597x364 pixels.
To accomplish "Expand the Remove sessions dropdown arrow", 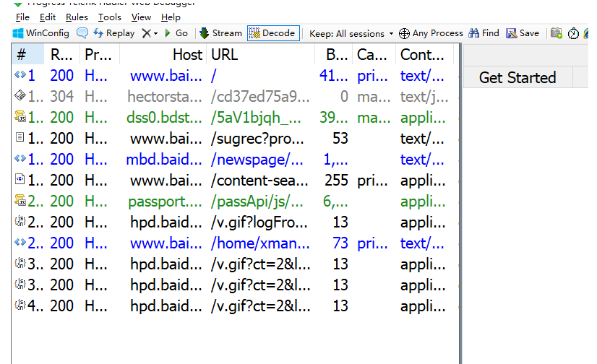I will pos(155,34).
